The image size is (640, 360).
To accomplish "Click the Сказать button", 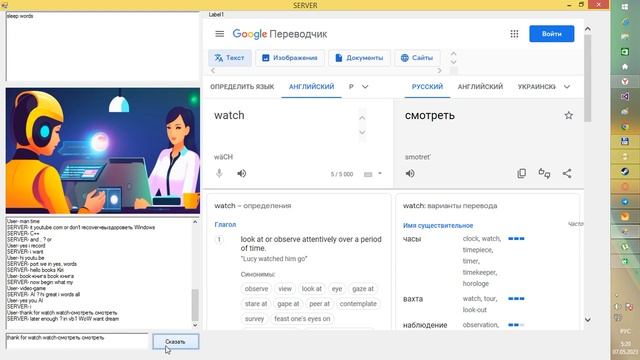I will tap(176, 342).
